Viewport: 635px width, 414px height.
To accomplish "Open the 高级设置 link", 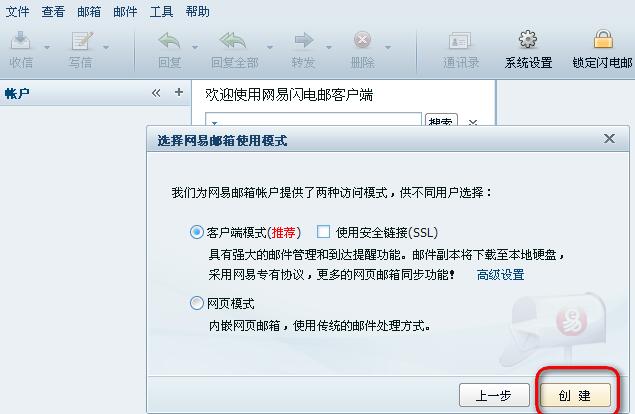I will pyautogui.click(x=500, y=275).
